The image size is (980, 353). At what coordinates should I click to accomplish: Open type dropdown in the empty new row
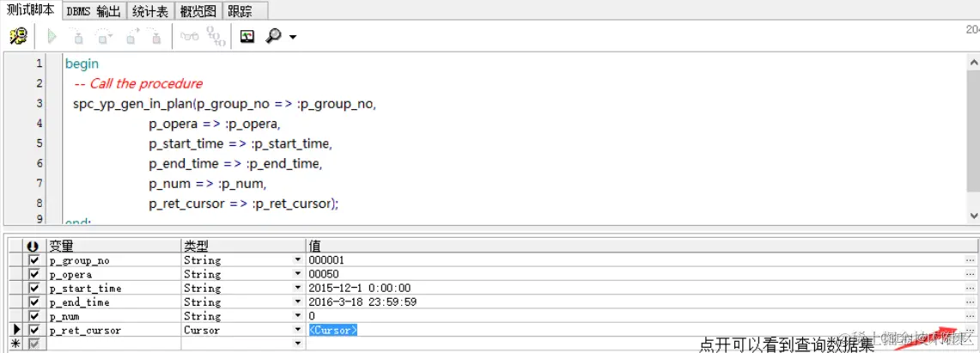[297, 343]
